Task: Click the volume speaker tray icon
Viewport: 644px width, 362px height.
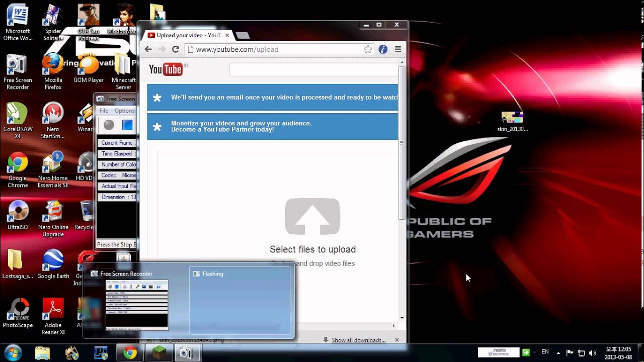Action: tap(592, 353)
